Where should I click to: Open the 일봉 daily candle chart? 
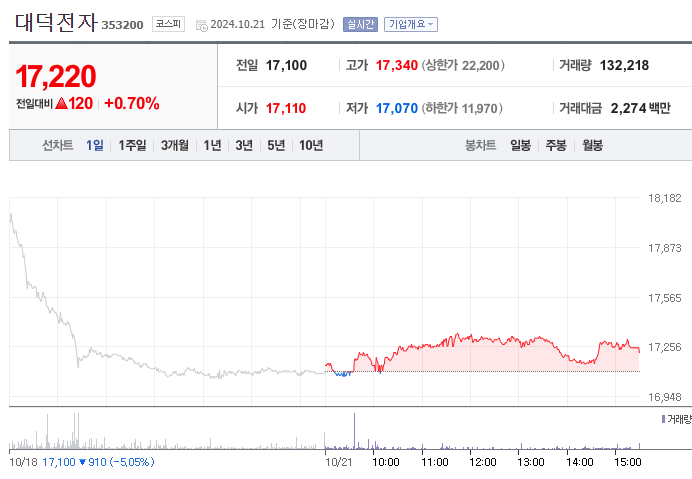click(x=520, y=145)
